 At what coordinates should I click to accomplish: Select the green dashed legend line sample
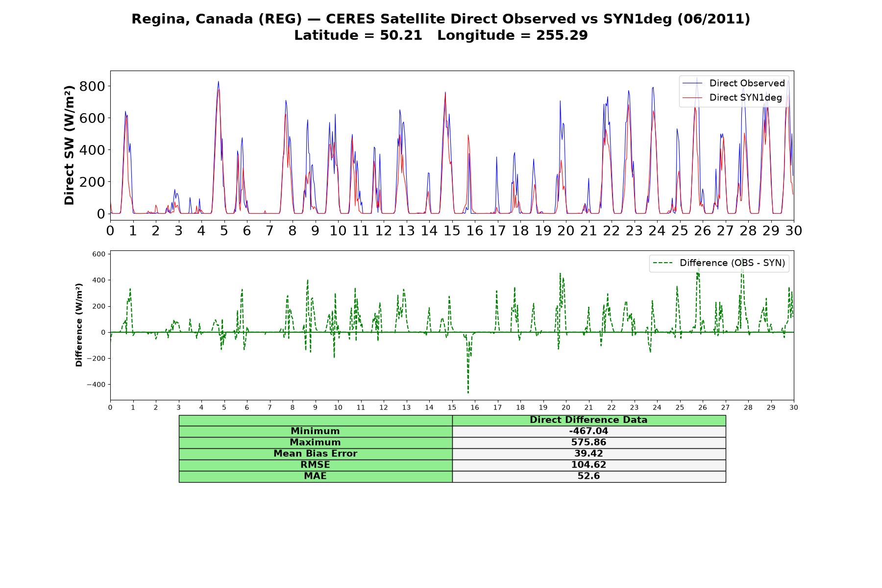point(663,263)
